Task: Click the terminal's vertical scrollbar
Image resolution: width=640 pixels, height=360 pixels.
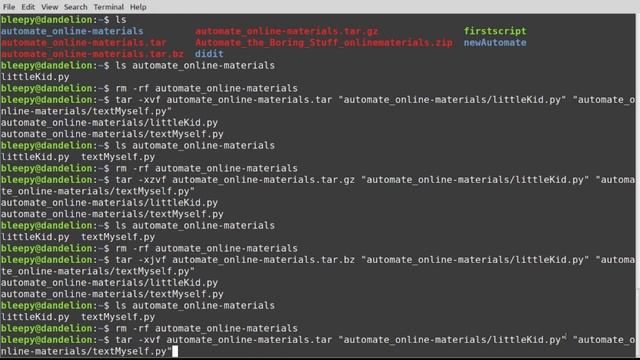Action: (x=638, y=186)
